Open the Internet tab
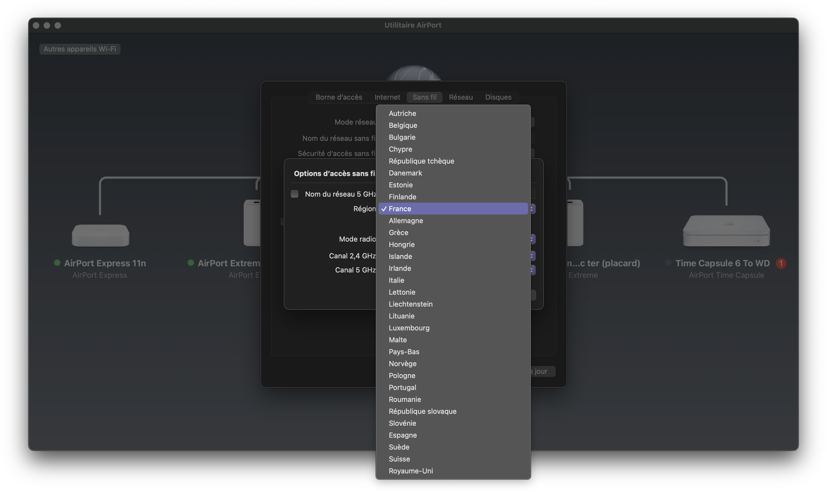The width and height of the screenshot is (827, 504). click(x=387, y=97)
